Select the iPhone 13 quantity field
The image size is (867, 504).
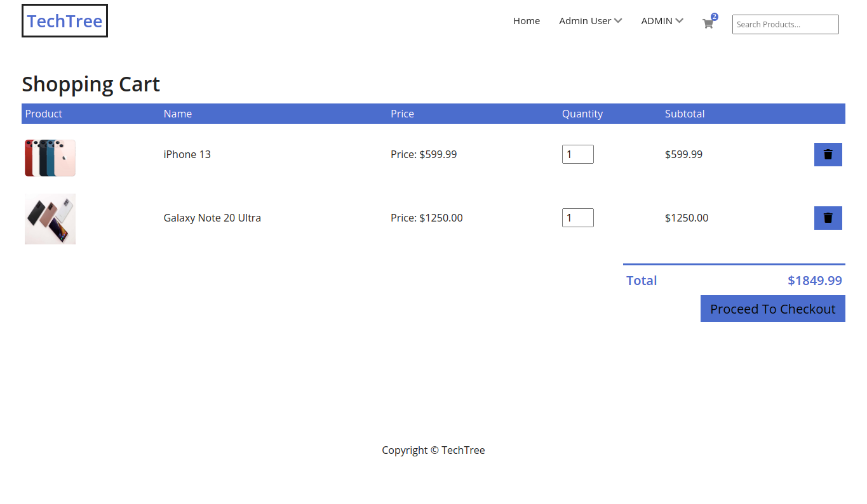[578, 154]
